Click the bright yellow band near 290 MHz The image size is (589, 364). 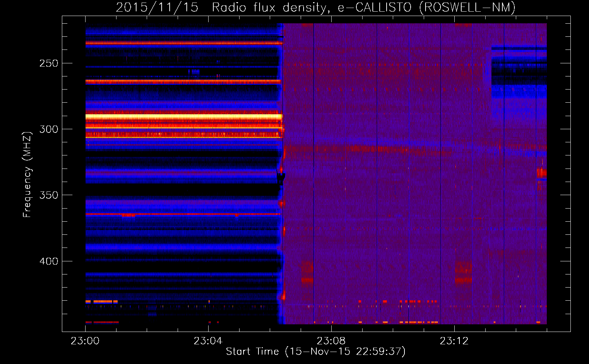pos(184,117)
